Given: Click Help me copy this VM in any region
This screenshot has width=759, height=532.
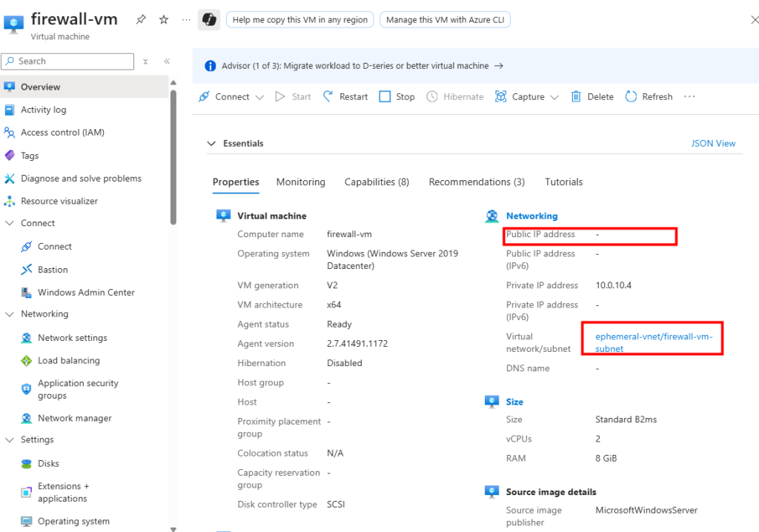Looking at the screenshot, I should [300, 20].
